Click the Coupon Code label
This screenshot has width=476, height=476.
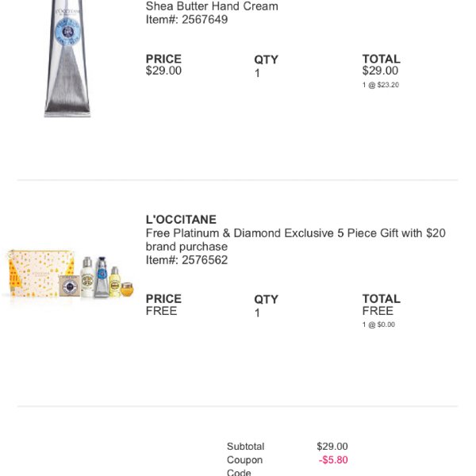(x=244, y=466)
